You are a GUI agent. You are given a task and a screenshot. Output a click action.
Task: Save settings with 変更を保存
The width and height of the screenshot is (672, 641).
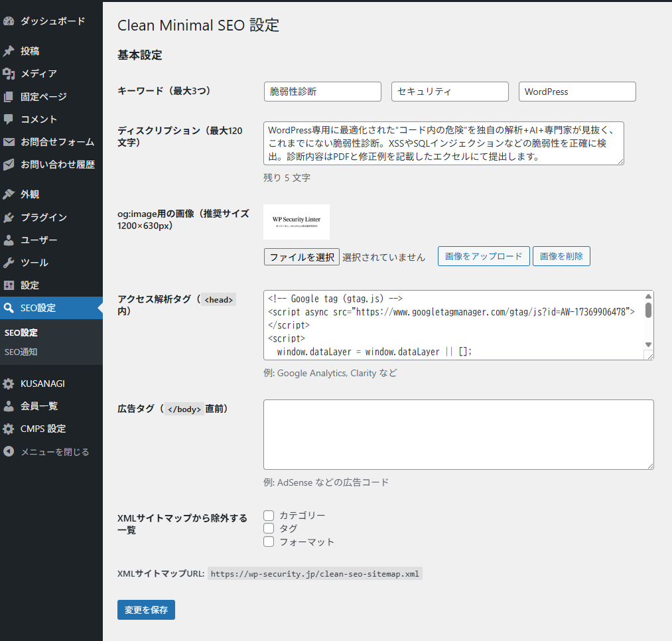pyautogui.click(x=146, y=610)
